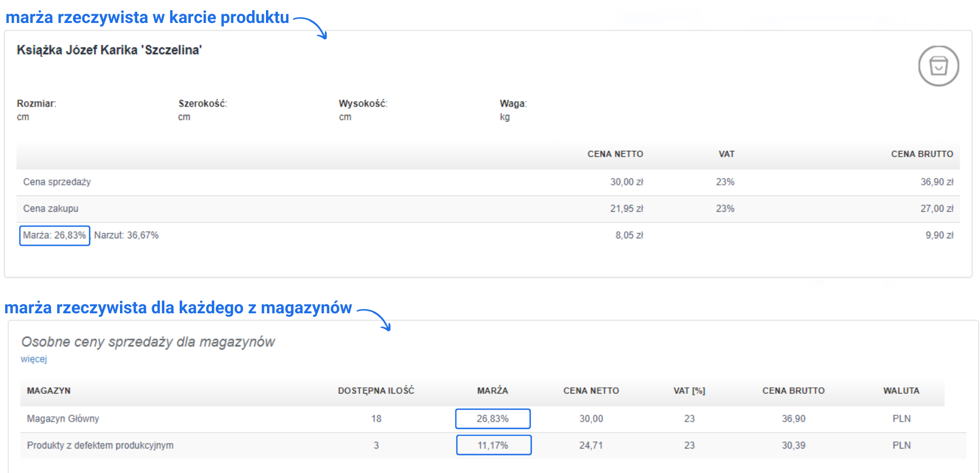Open the 'więcej' link
This screenshot has height=473, width=980.
pyautogui.click(x=34, y=359)
